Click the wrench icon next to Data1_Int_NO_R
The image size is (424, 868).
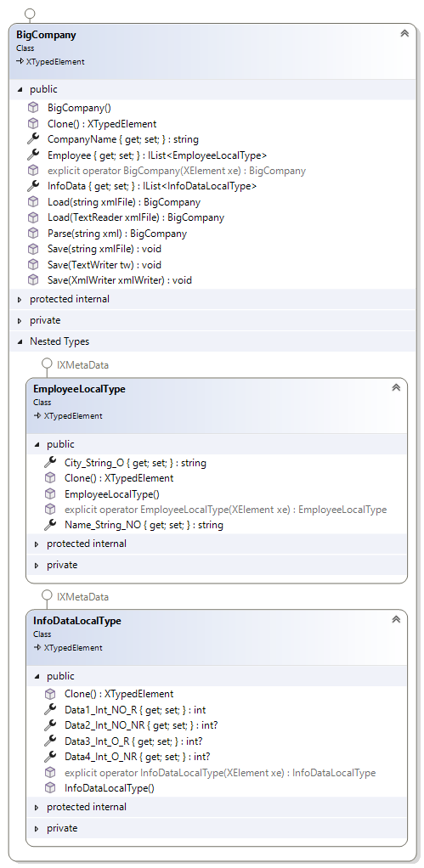50,709
